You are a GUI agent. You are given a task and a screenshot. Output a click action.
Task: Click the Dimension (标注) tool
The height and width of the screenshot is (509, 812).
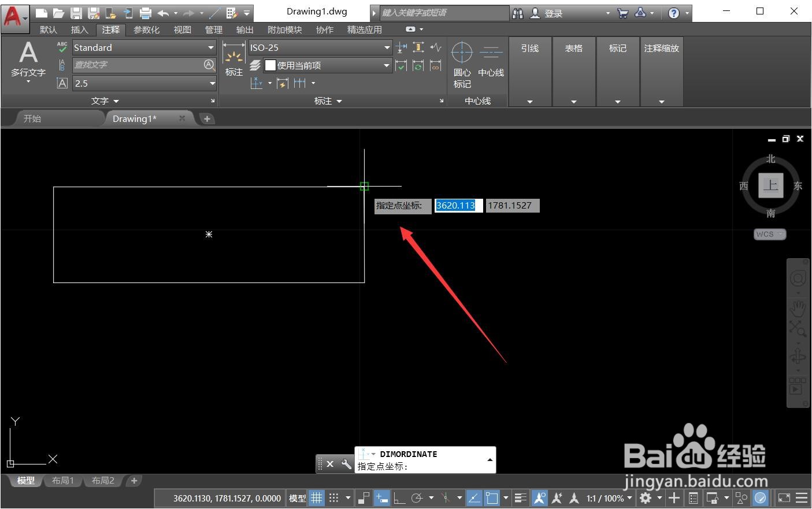click(233, 60)
